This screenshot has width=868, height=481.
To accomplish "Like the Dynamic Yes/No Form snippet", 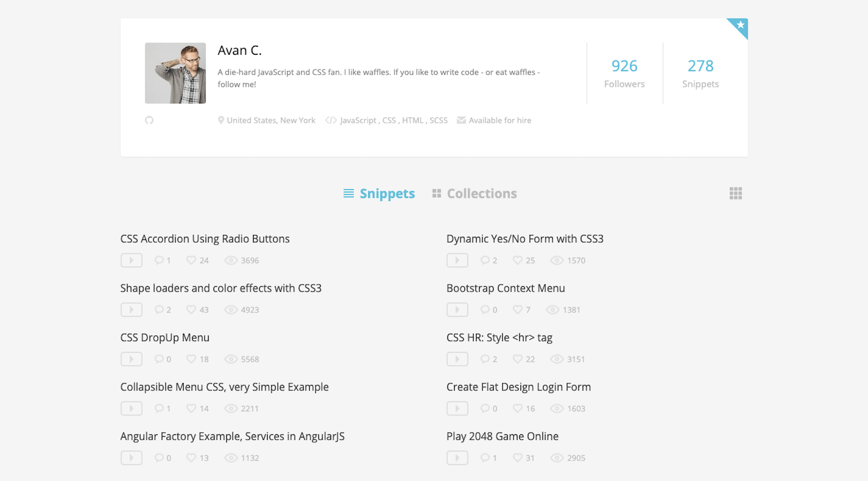I will pos(517,260).
